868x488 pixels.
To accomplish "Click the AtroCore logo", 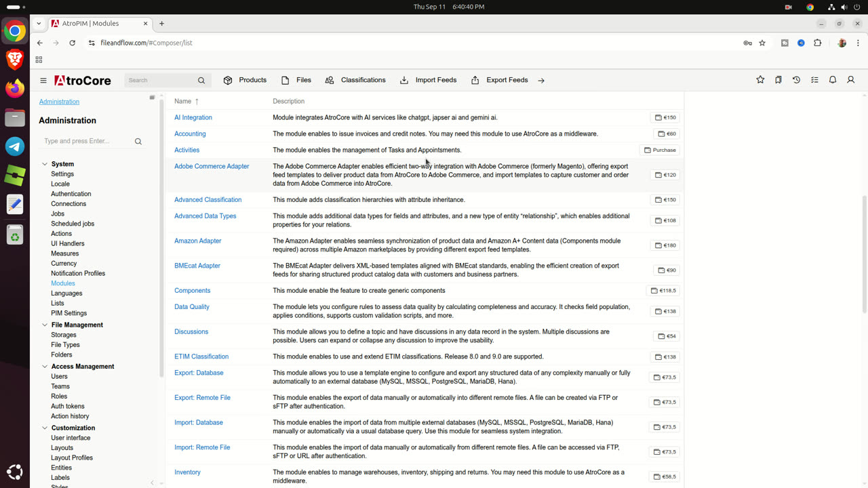I will click(83, 81).
